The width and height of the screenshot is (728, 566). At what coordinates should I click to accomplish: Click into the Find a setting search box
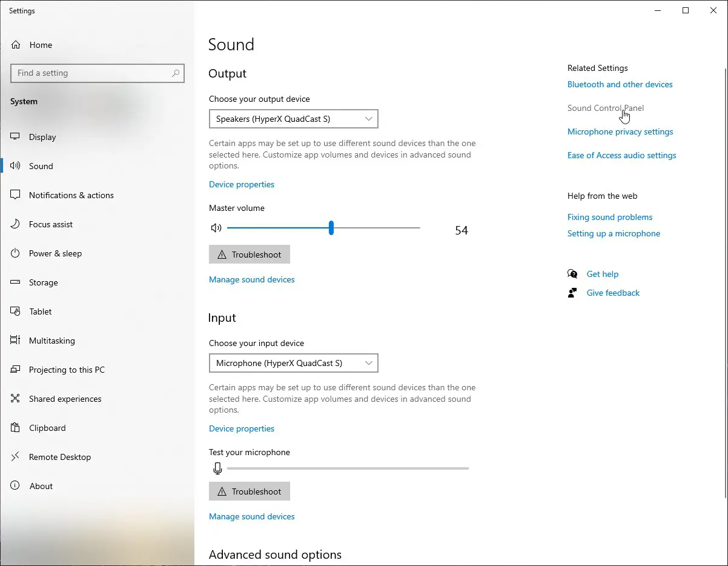coord(98,73)
